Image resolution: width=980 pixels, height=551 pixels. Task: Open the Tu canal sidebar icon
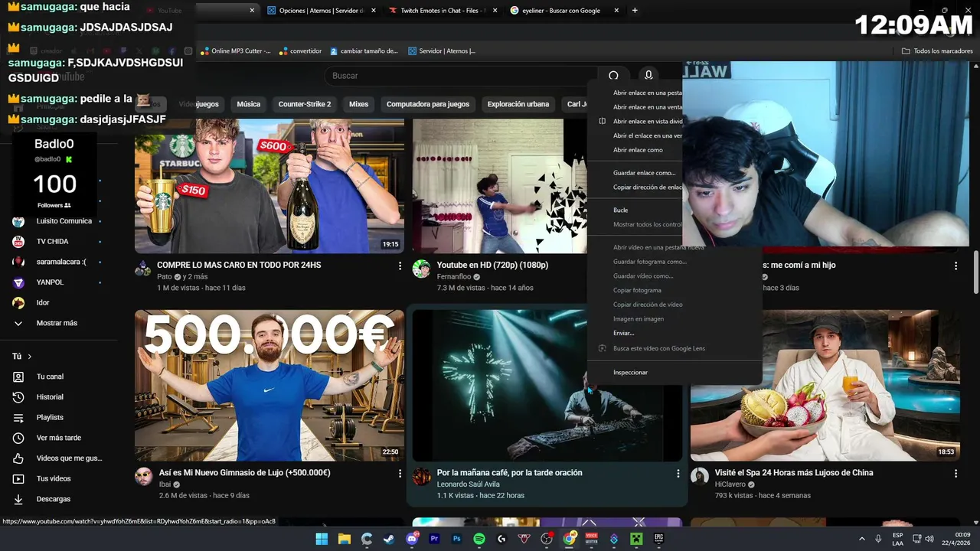pos(18,377)
